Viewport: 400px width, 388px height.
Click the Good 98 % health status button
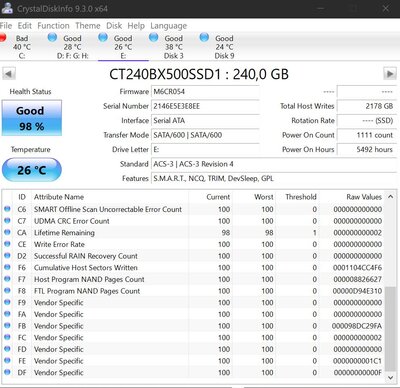[32, 118]
